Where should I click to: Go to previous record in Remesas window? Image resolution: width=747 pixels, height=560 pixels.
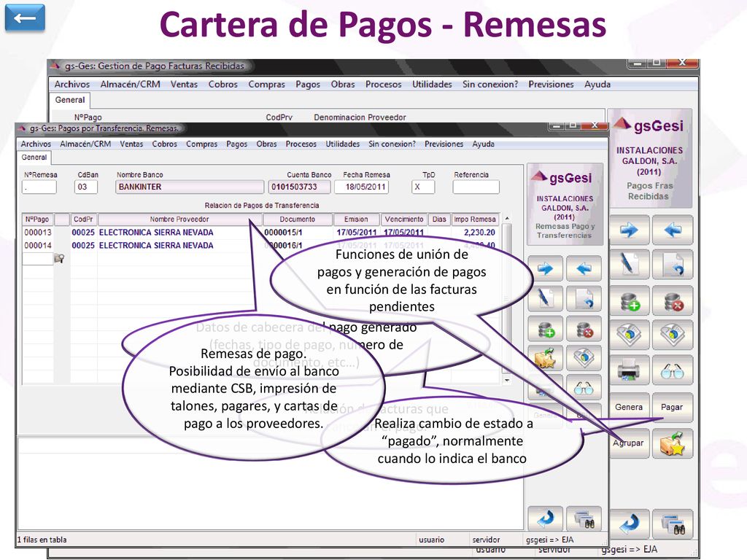584,268
